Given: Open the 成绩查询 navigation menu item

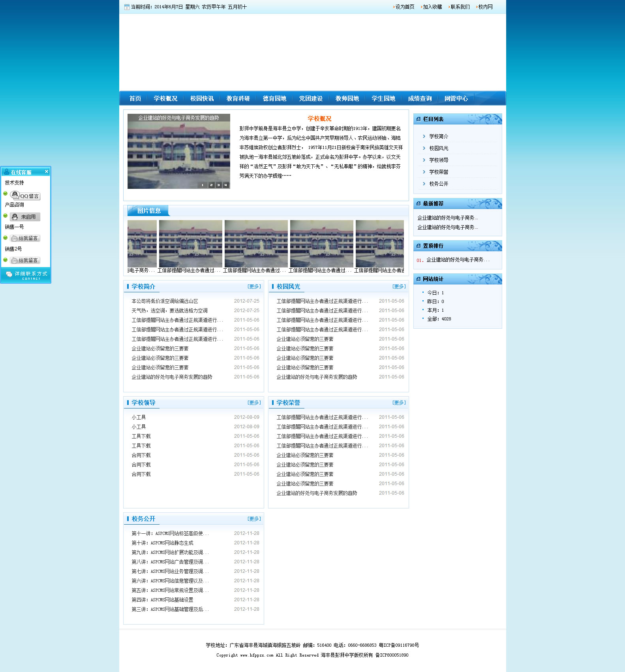Looking at the screenshot, I should pyautogui.click(x=420, y=98).
